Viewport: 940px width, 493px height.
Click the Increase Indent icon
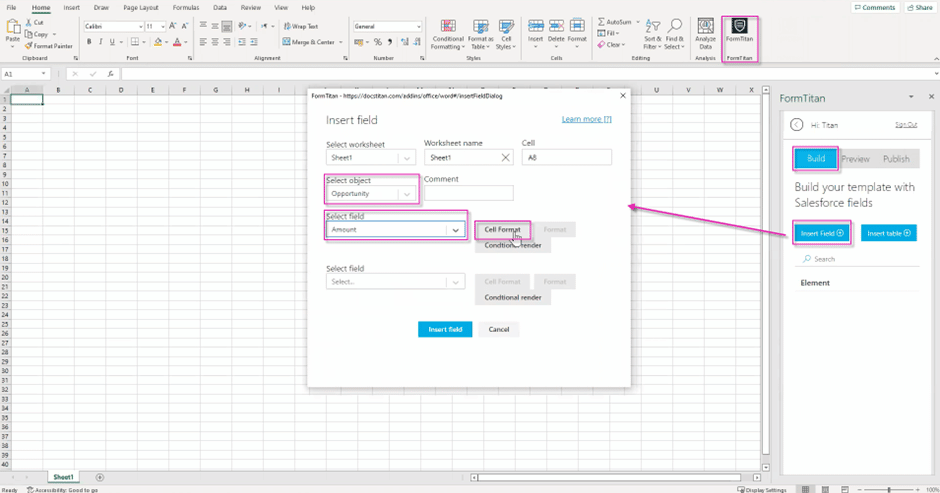(254, 42)
